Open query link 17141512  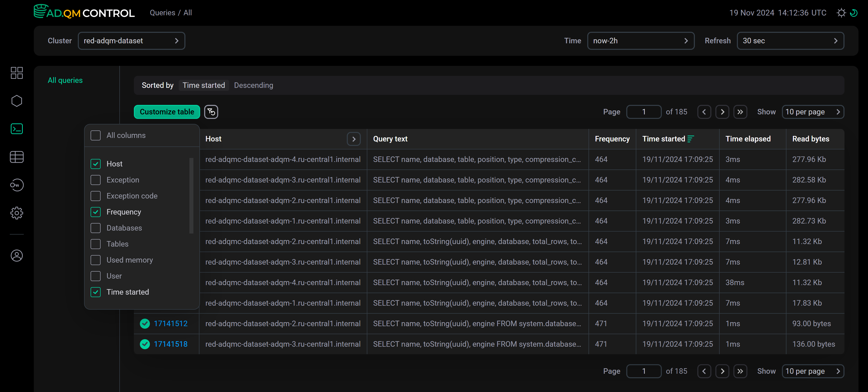pyautogui.click(x=170, y=323)
